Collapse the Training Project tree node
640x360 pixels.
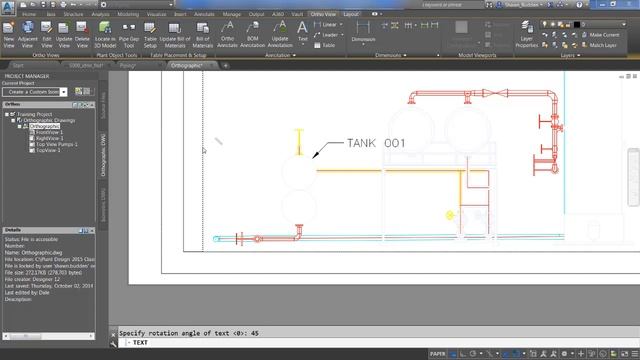coord(7,114)
